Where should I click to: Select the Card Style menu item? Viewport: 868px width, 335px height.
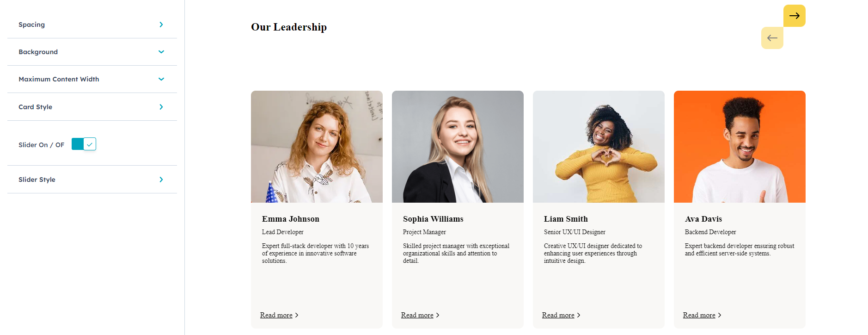pos(35,107)
